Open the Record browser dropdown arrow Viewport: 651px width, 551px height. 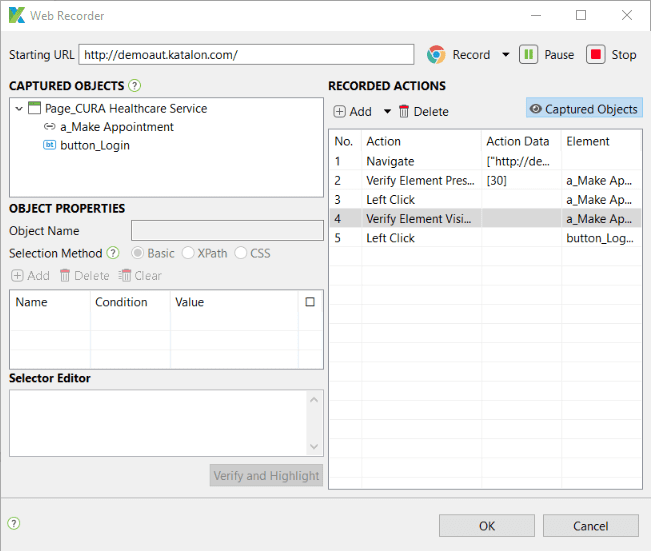pos(505,55)
